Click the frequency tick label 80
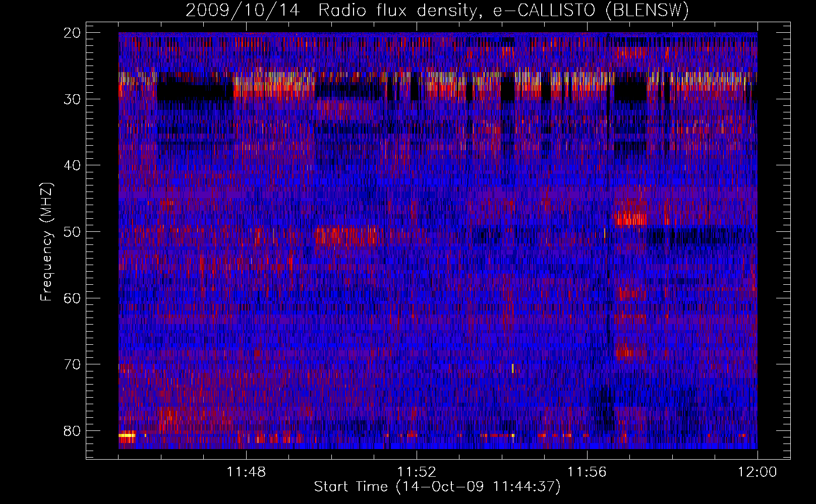Viewport: 816px width, 504px height. point(73,431)
